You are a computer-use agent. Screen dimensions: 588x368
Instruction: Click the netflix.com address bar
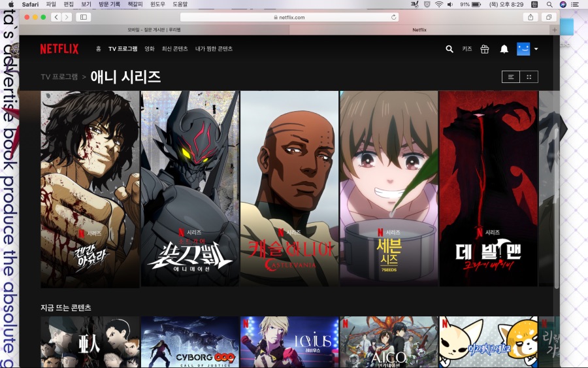tap(289, 17)
